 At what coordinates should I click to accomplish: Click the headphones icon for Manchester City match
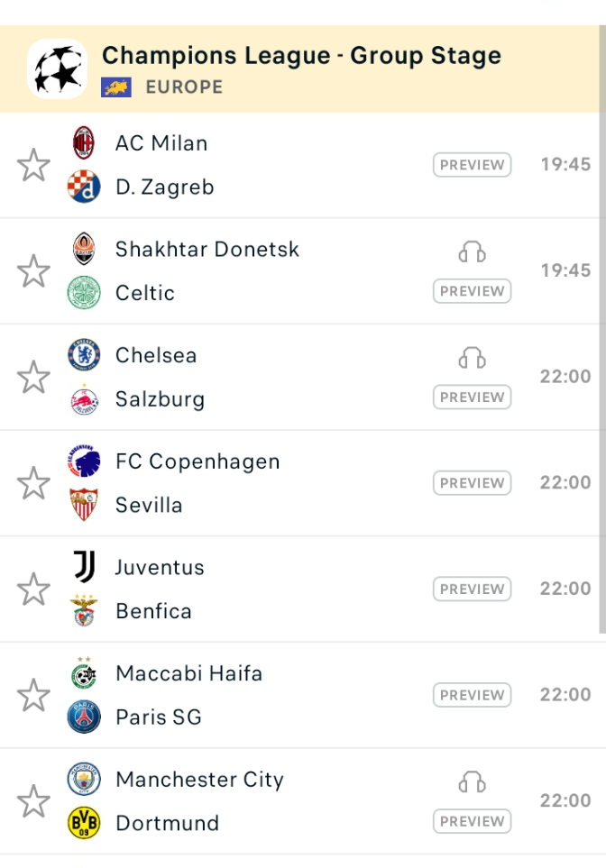[x=472, y=782]
